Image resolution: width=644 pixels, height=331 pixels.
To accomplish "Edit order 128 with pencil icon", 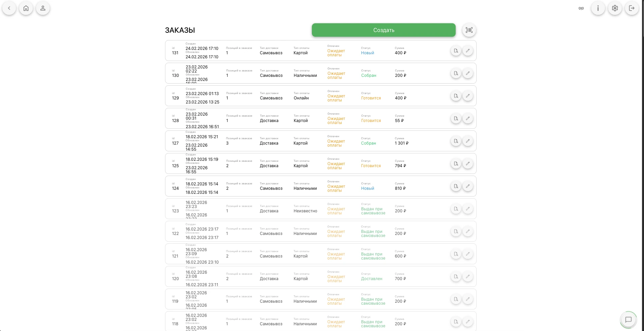I will (x=467, y=118).
